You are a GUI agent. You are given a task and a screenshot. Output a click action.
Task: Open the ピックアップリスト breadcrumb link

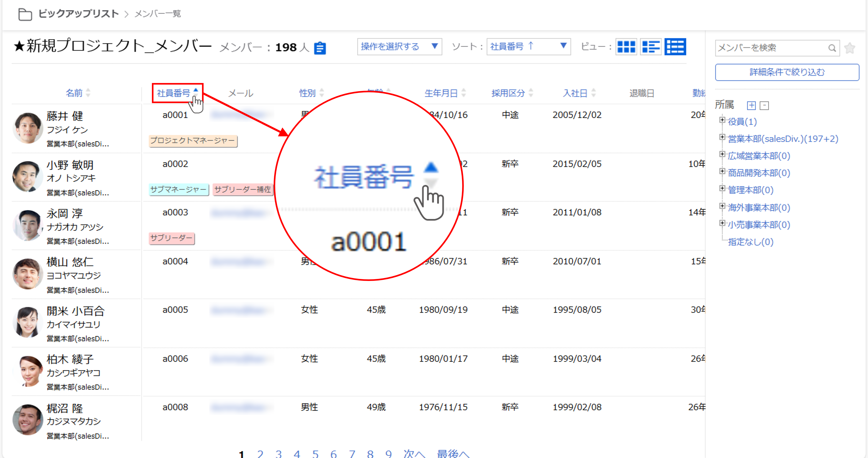coord(78,14)
